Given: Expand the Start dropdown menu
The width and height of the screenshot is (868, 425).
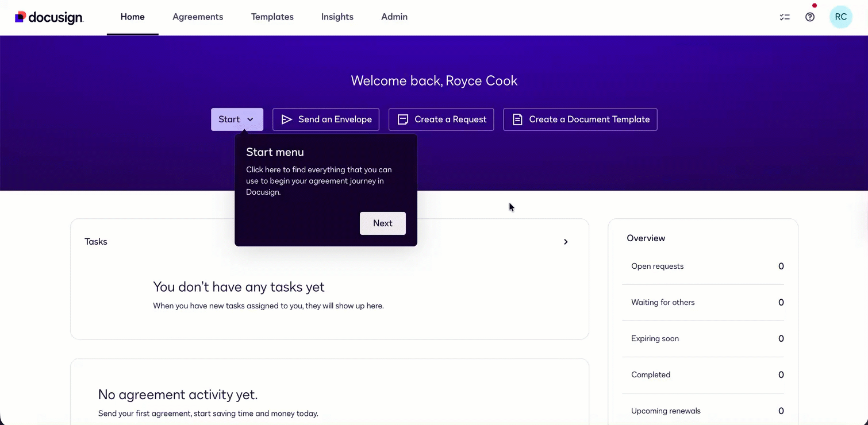Looking at the screenshot, I should pyautogui.click(x=237, y=119).
